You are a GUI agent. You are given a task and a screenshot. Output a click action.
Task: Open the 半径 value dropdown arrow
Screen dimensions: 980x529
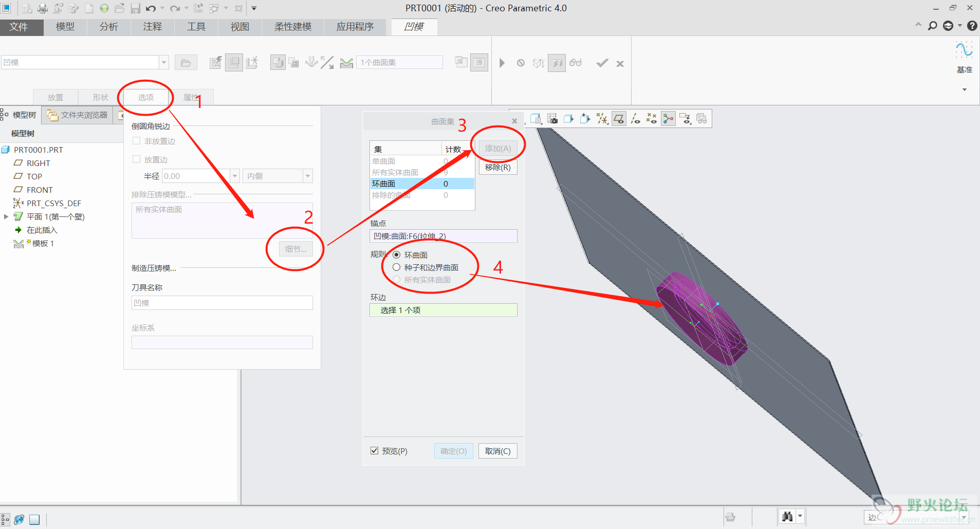coord(235,176)
